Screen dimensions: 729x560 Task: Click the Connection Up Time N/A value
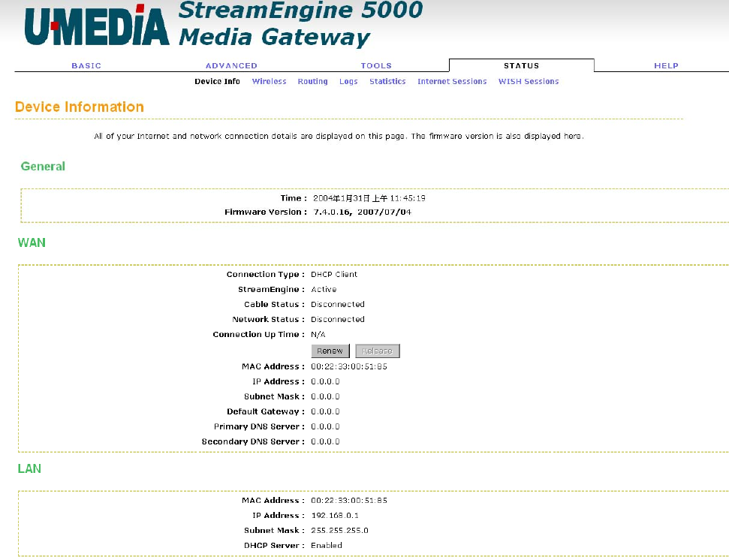(x=318, y=335)
